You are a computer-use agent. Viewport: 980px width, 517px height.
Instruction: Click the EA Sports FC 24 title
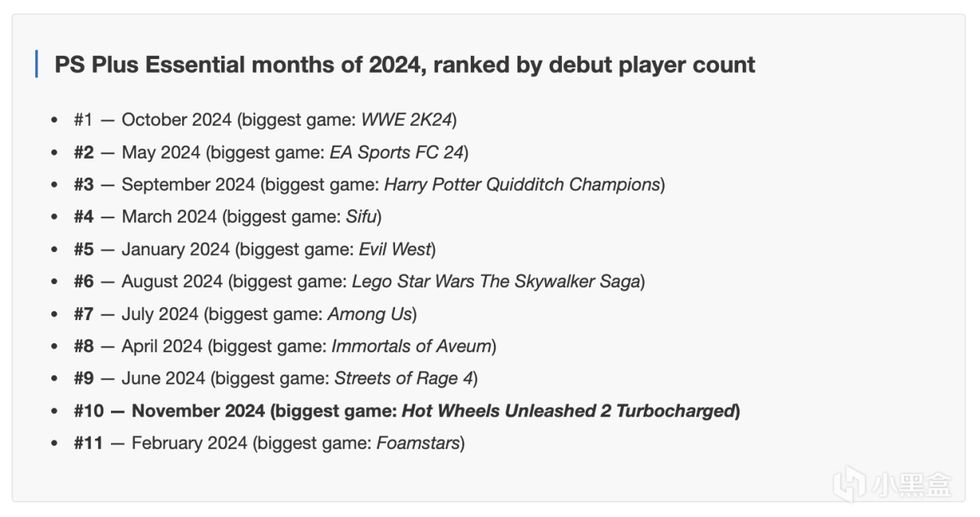[x=397, y=152]
